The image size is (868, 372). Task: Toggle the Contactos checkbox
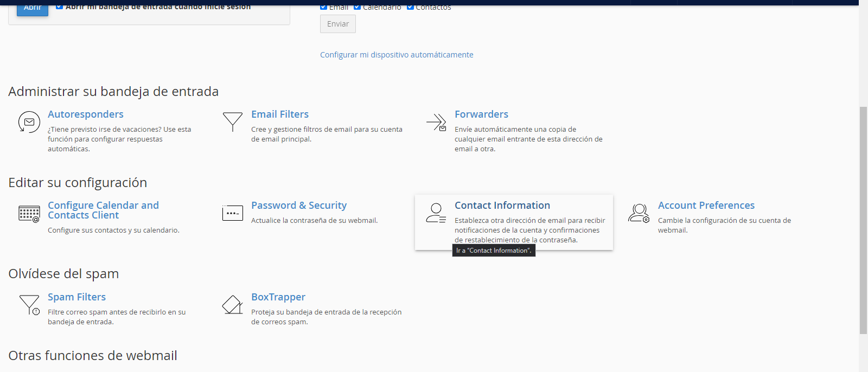pyautogui.click(x=411, y=7)
